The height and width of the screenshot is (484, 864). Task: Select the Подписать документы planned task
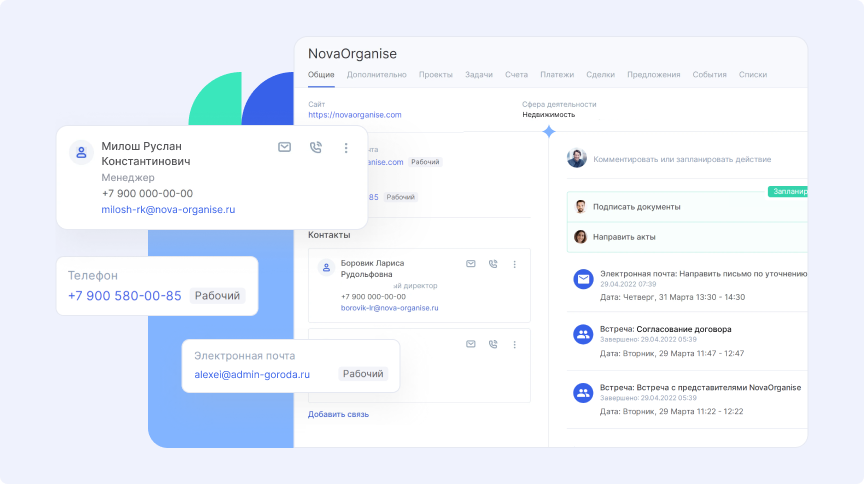pyautogui.click(x=637, y=207)
